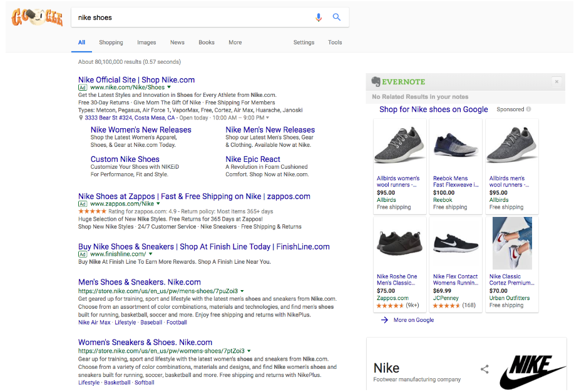Open Nike Flex Contact shoe image
The width and height of the screenshot is (584, 392).
click(x=456, y=243)
